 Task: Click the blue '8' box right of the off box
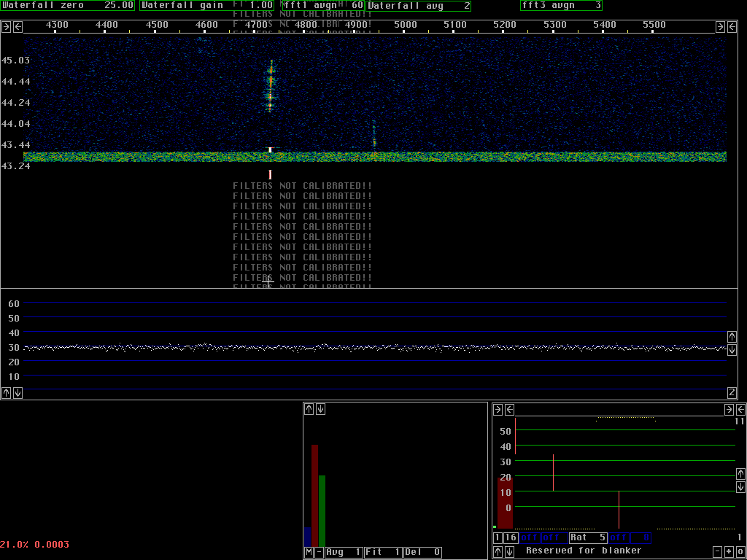coord(640,538)
